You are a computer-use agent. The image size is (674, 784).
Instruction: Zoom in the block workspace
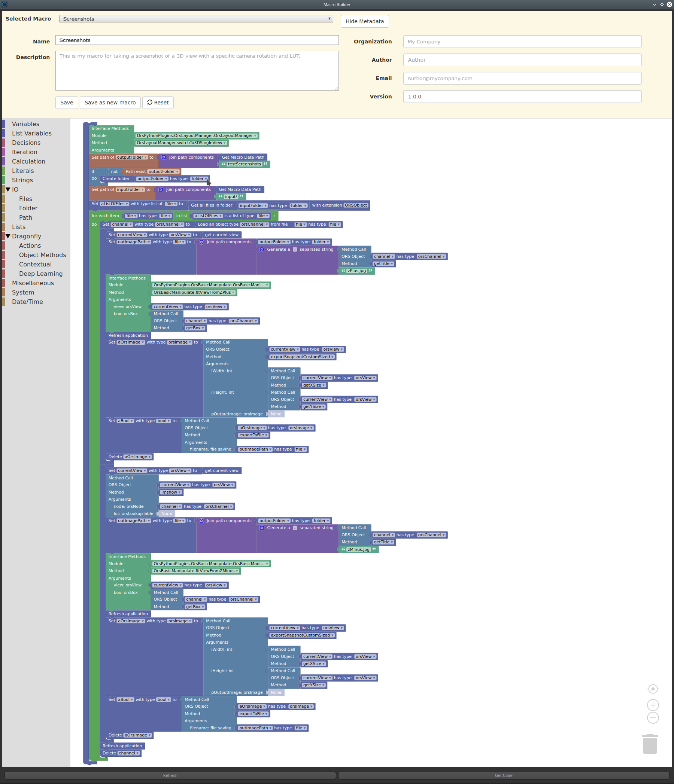pyautogui.click(x=652, y=705)
